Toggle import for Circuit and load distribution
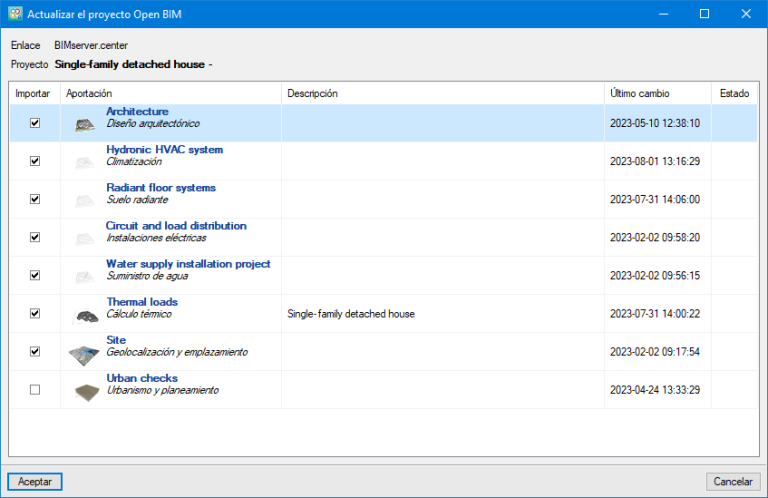Viewport: 768px width, 498px height. click(35, 237)
